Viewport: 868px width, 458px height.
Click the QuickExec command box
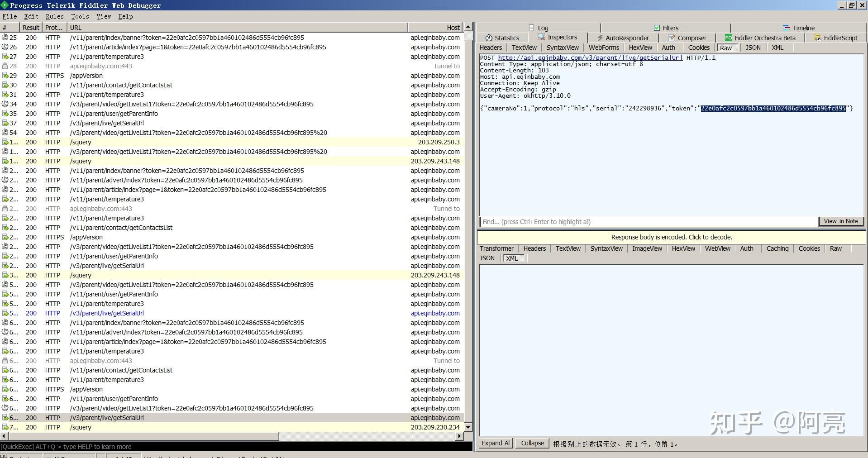pos(236,447)
